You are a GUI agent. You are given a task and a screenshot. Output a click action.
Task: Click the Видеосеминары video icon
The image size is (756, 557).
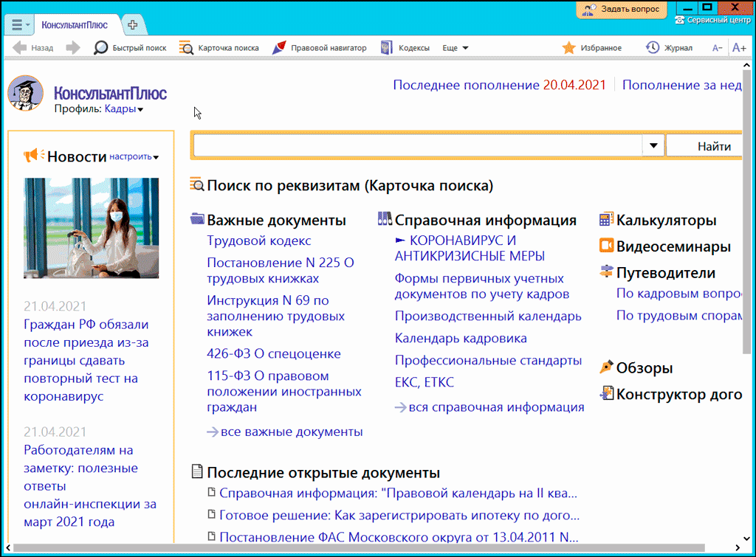[x=607, y=245]
